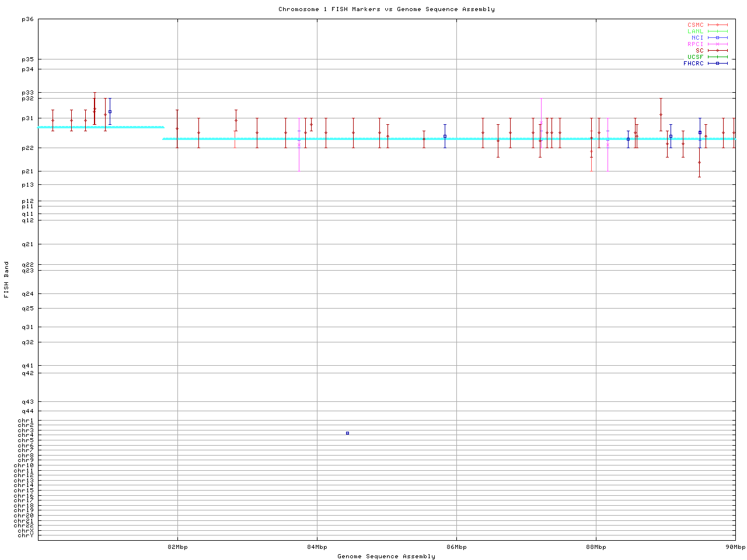Select the p36 band label
The width and height of the screenshot is (747, 560).
click(27, 19)
